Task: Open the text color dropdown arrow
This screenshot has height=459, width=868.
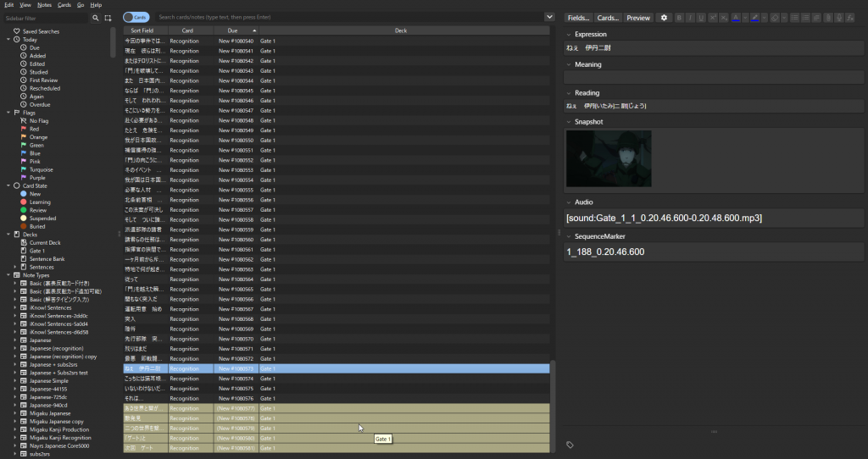Action: click(x=744, y=18)
